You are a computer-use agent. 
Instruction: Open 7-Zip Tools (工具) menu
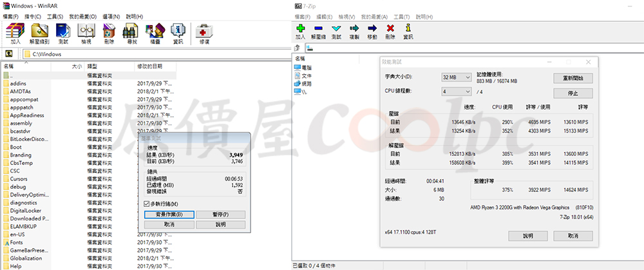pyautogui.click(x=401, y=17)
